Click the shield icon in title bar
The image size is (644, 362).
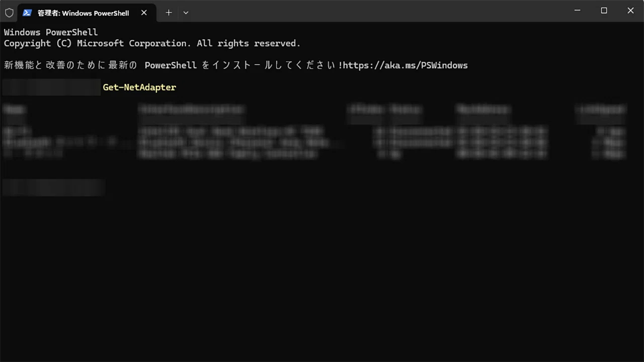click(x=9, y=13)
